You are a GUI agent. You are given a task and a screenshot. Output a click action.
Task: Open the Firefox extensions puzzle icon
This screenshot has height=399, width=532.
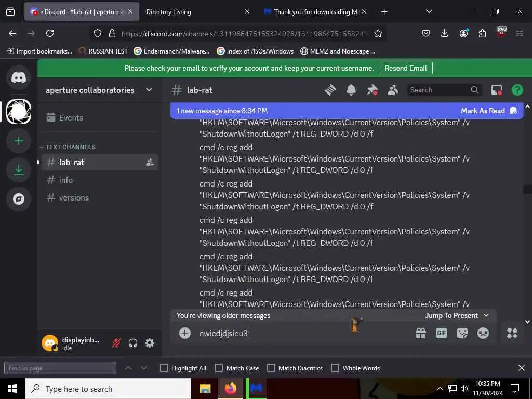pos(482,33)
